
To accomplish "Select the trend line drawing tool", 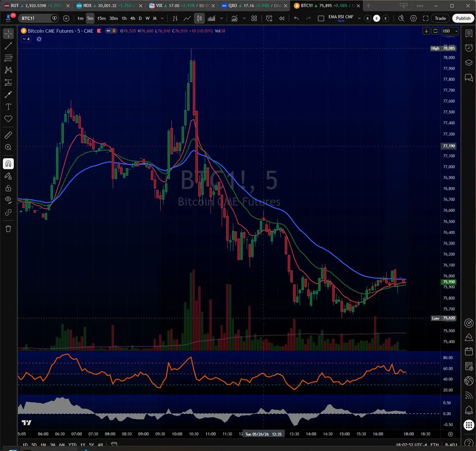I will [x=8, y=46].
